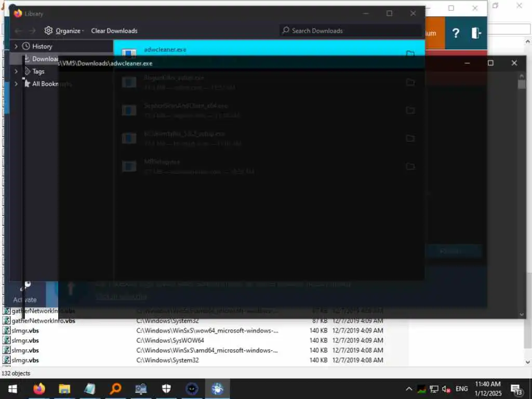Focus the Search Downloads field

[351, 31]
